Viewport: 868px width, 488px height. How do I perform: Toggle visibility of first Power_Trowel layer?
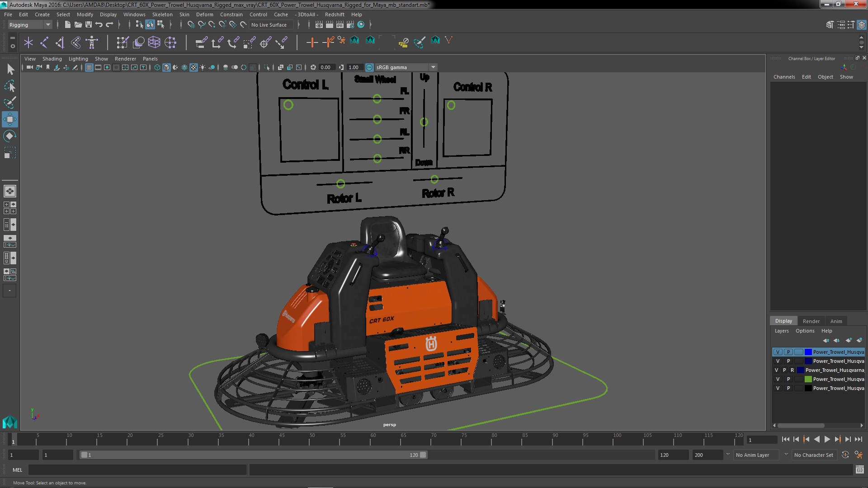778,352
